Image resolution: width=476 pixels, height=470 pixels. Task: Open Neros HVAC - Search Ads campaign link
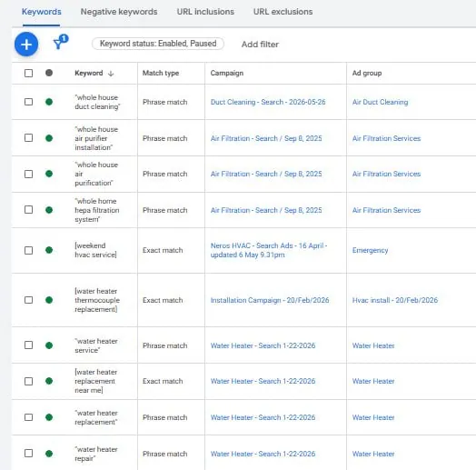(x=269, y=250)
